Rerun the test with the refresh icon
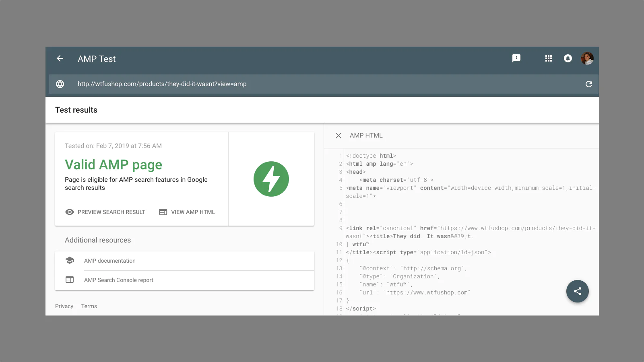 click(589, 84)
